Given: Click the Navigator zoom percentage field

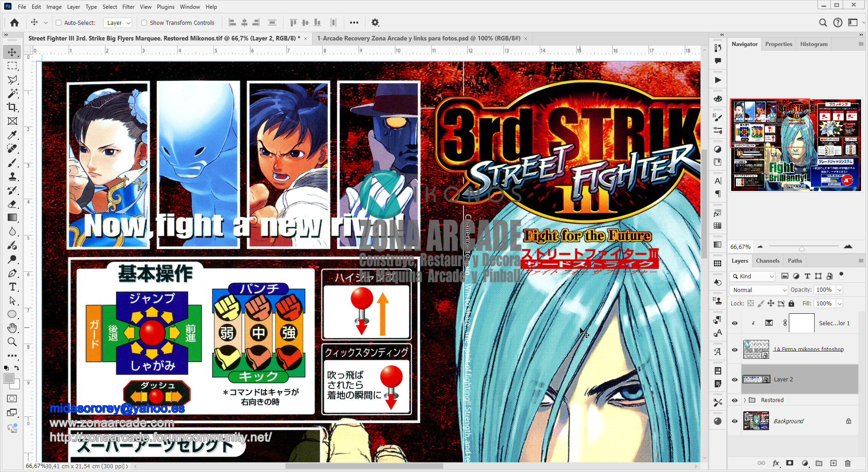Looking at the screenshot, I should [741, 247].
